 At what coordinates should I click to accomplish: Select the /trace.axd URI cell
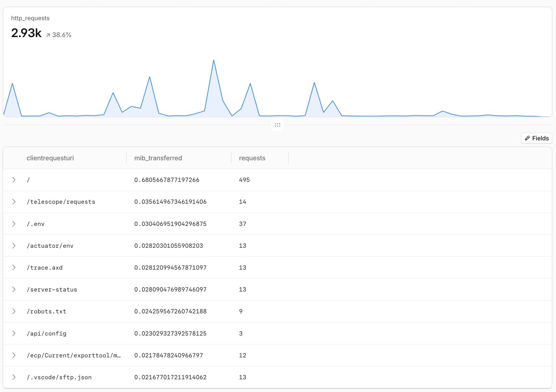click(45, 267)
